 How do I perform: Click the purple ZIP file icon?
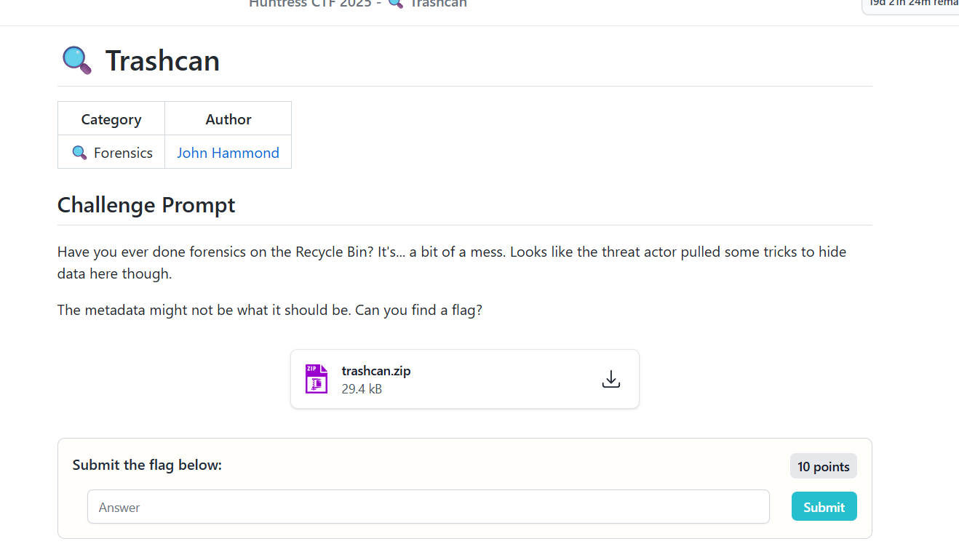click(316, 379)
